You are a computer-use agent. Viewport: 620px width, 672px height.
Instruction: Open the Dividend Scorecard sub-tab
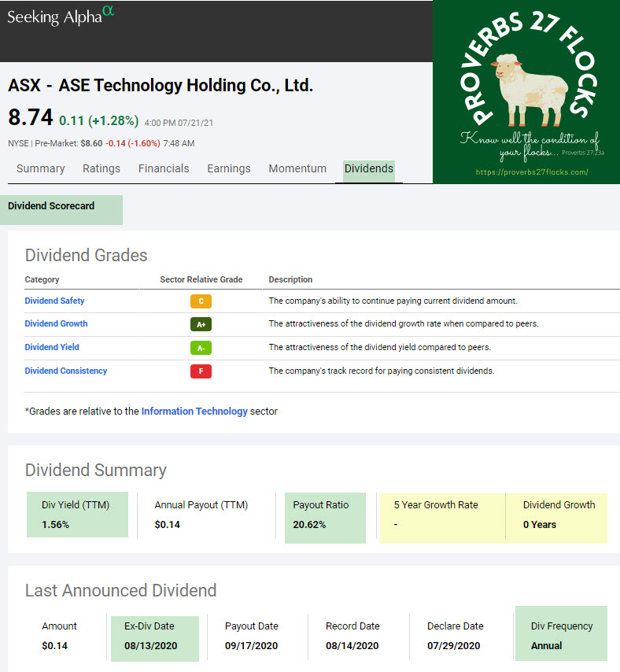tap(51, 206)
